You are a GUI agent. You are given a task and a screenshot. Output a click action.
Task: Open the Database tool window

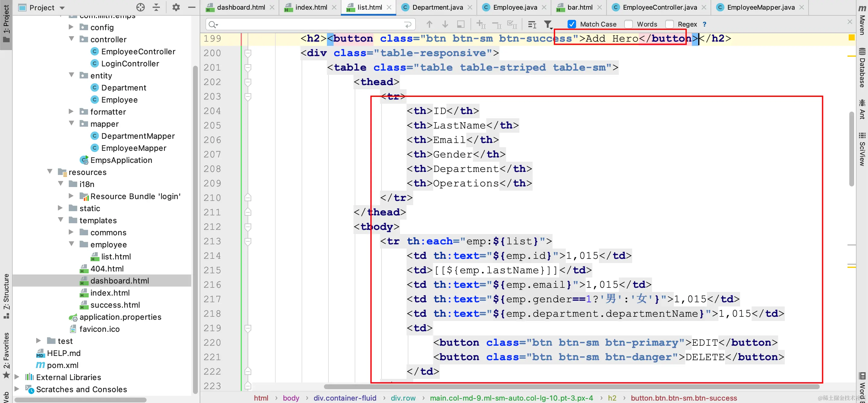pos(862,67)
